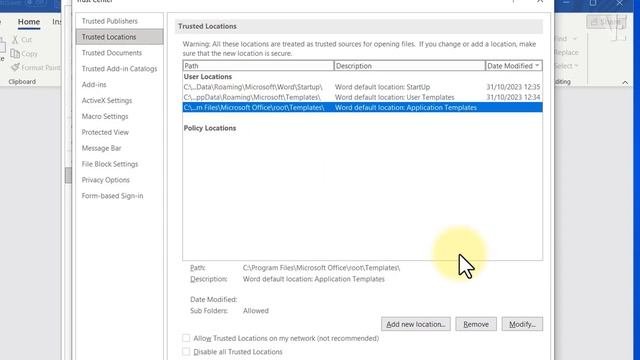640x360 pixels.
Task: Click 31/10/2023 12:34 date cell
Action: tap(513, 97)
